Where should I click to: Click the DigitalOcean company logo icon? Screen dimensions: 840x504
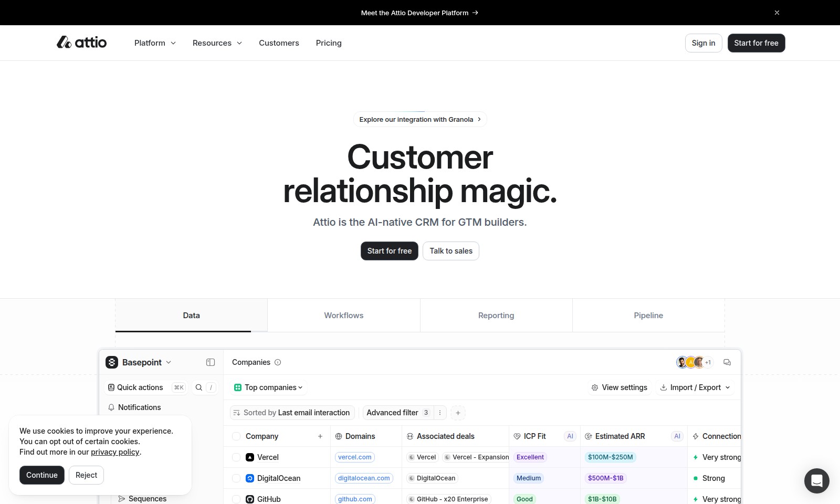pyautogui.click(x=250, y=478)
